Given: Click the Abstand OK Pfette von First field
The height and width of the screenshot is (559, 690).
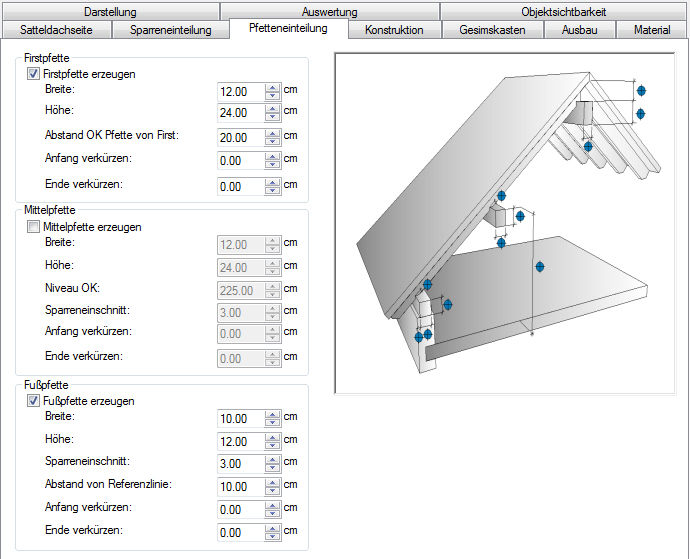Looking at the screenshot, I should pyautogui.click(x=241, y=137).
